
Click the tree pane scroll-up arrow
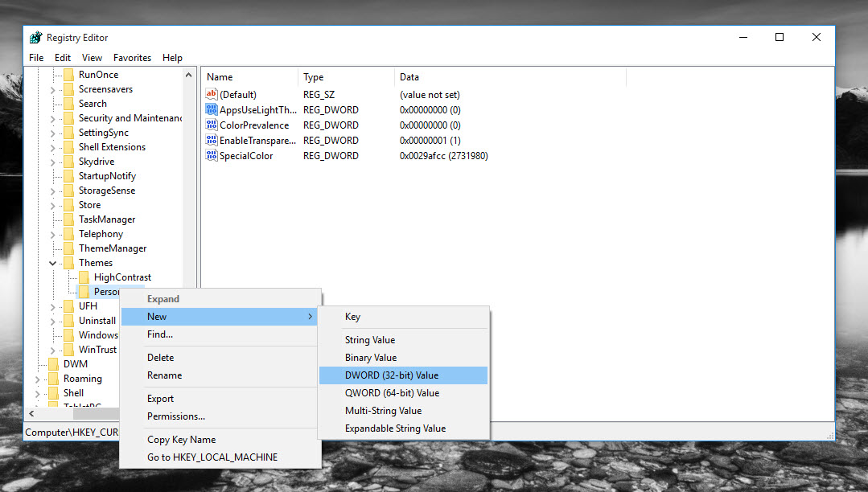[190, 75]
